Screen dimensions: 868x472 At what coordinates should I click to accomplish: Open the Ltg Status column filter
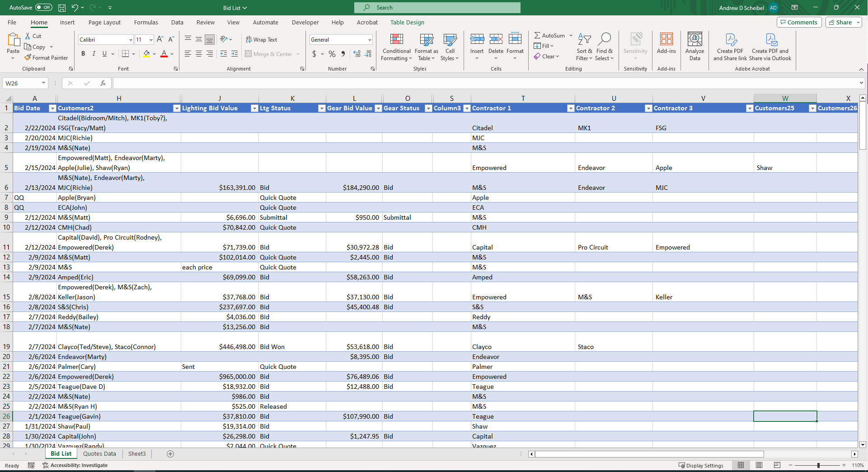coord(322,108)
